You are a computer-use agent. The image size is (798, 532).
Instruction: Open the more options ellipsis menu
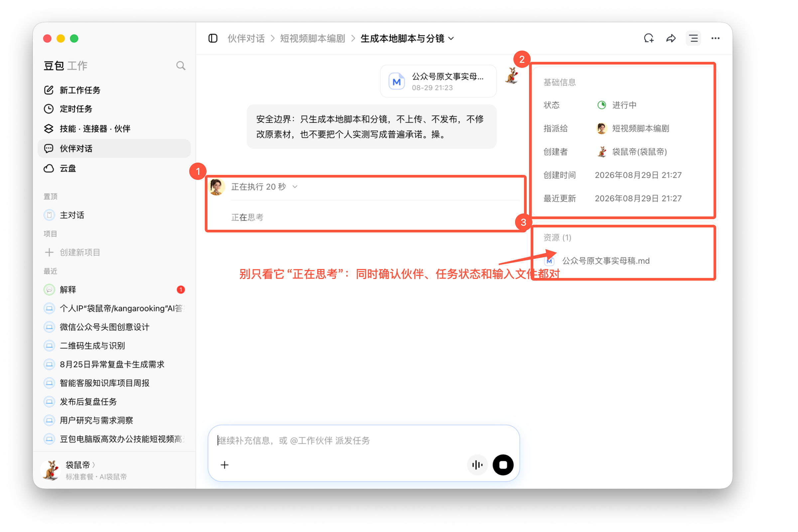pyautogui.click(x=716, y=38)
